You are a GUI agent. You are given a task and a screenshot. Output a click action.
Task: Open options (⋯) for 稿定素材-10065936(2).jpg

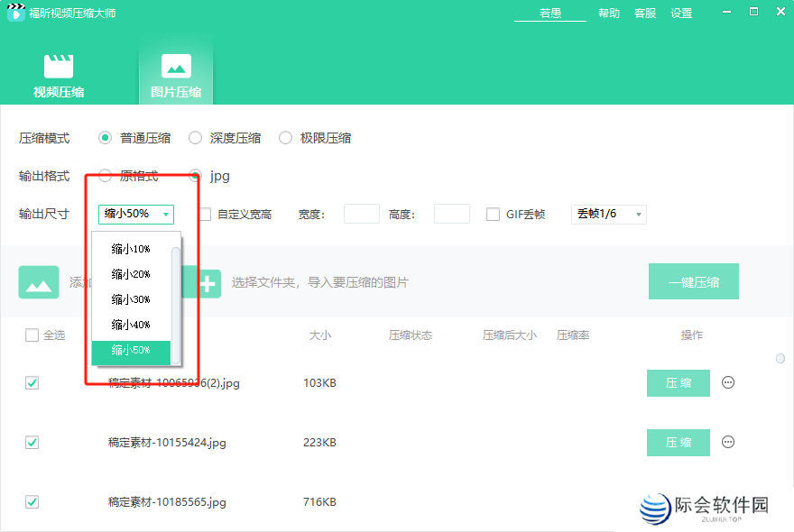[727, 382]
